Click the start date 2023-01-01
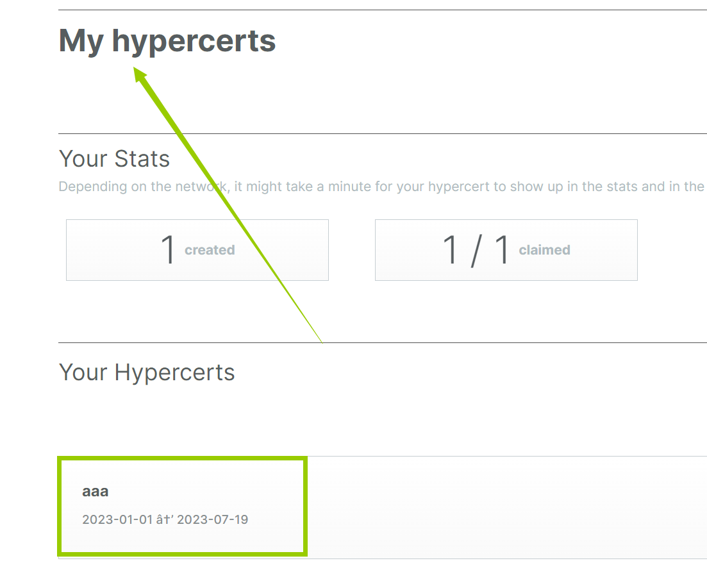Viewport: 707px width, 588px height. point(117,519)
